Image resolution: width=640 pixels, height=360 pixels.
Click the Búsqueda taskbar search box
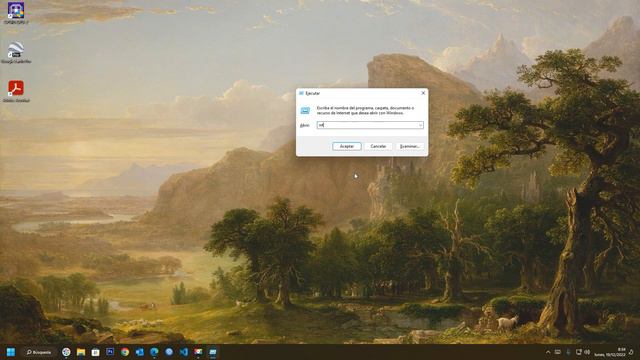[x=39, y=352]
